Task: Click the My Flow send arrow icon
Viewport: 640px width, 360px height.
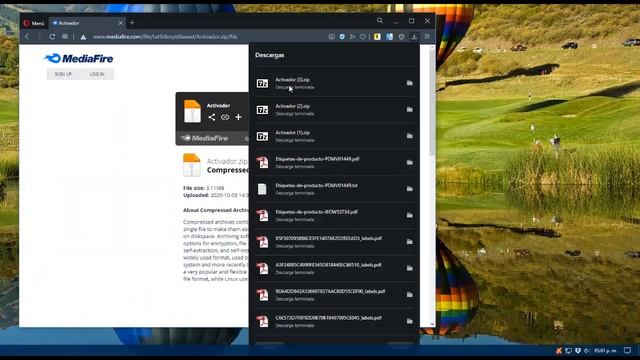Action: (352, 37)
